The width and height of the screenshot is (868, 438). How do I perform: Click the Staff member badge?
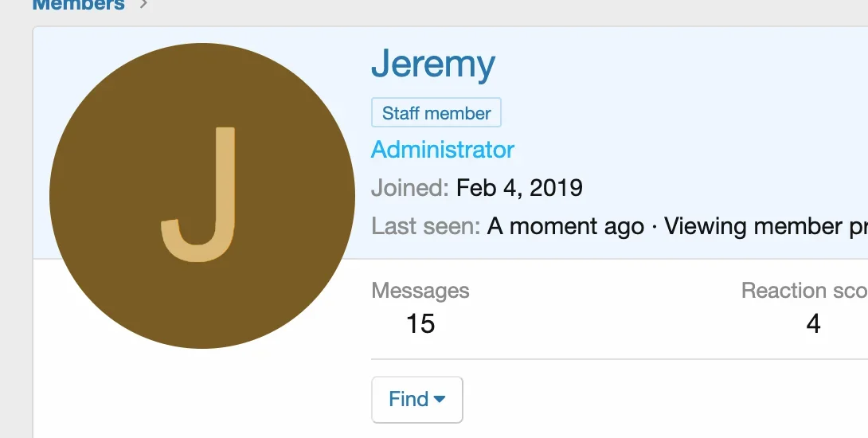pyautogui.click(x=436, y=113)
